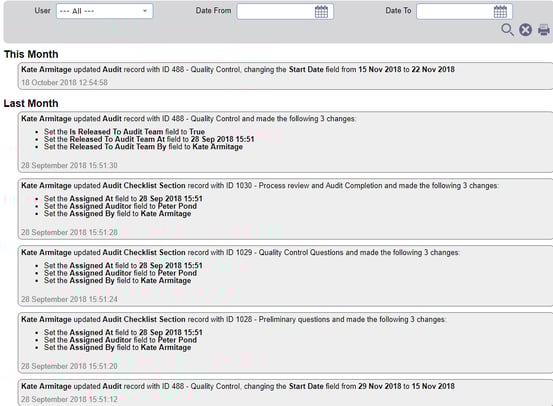
Task: Click the magnifier search icon
Action: click(x=507, y=30)
